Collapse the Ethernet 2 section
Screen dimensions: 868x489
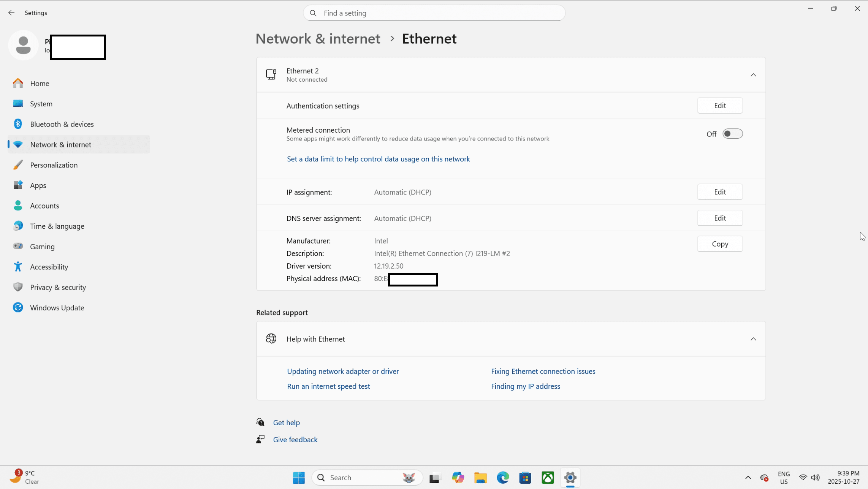click(x=753, y=75)
